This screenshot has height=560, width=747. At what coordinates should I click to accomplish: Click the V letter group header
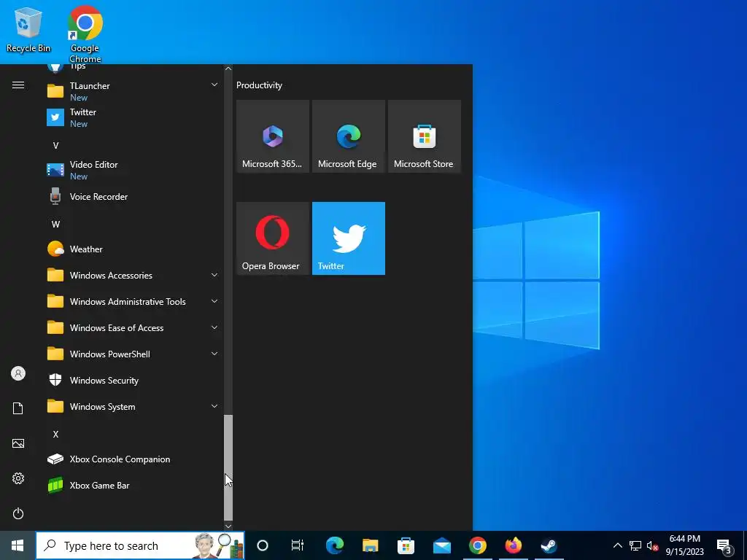[x=55, y=146]
